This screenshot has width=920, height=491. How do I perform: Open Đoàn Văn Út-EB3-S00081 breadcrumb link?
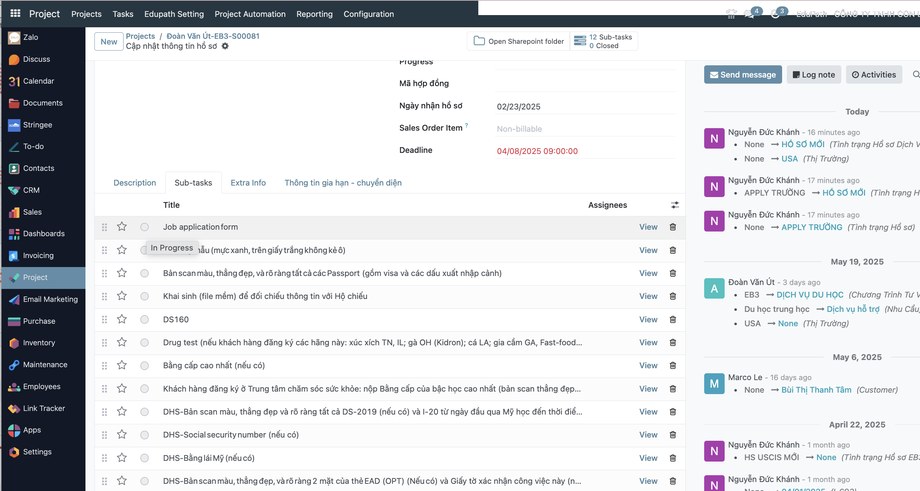tap(213, 36)
